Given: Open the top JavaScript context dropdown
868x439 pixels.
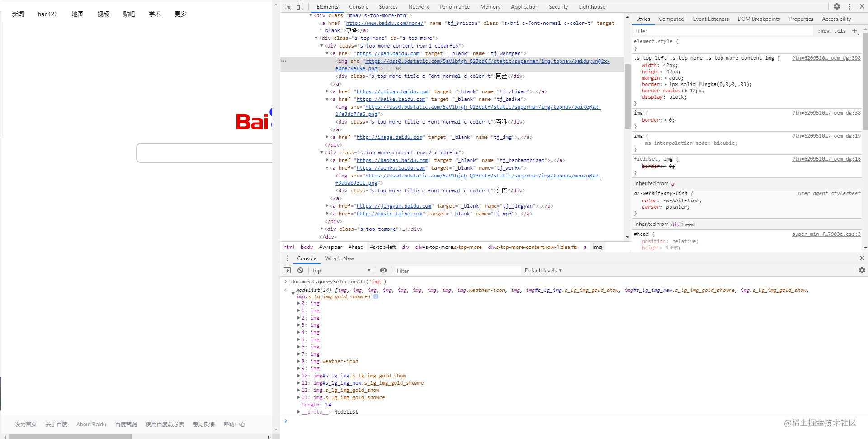Looking at the screenshot, I should (x=341, y=270).
